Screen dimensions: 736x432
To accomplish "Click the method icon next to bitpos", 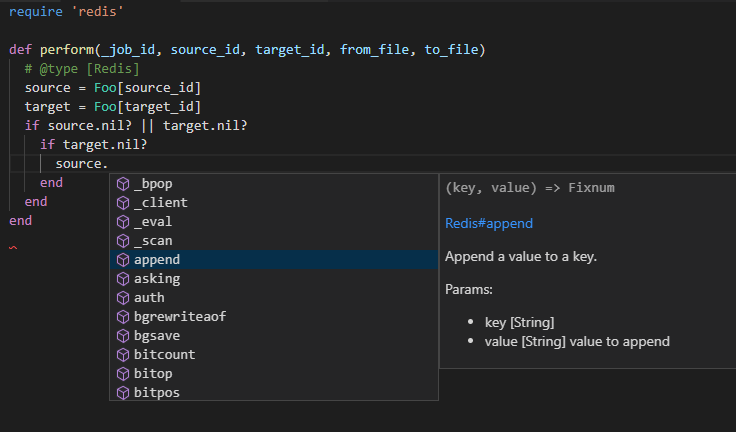I will pos(123,393).
